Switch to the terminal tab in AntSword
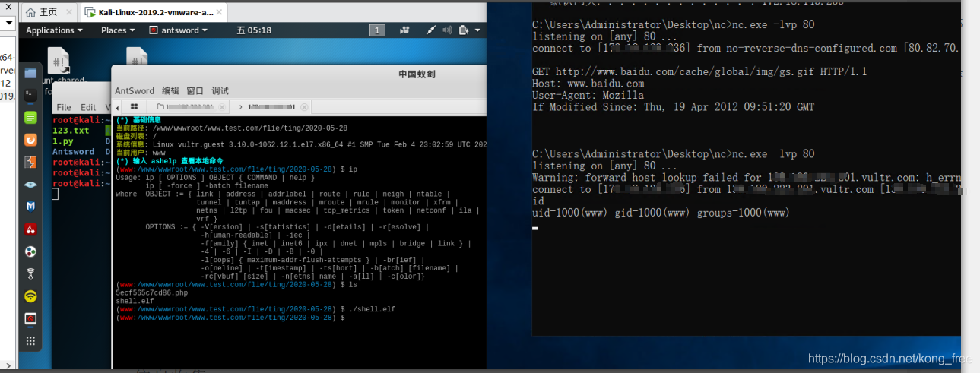Image resolution: width=980 pixels, height=373 pixels. point(270,107)
